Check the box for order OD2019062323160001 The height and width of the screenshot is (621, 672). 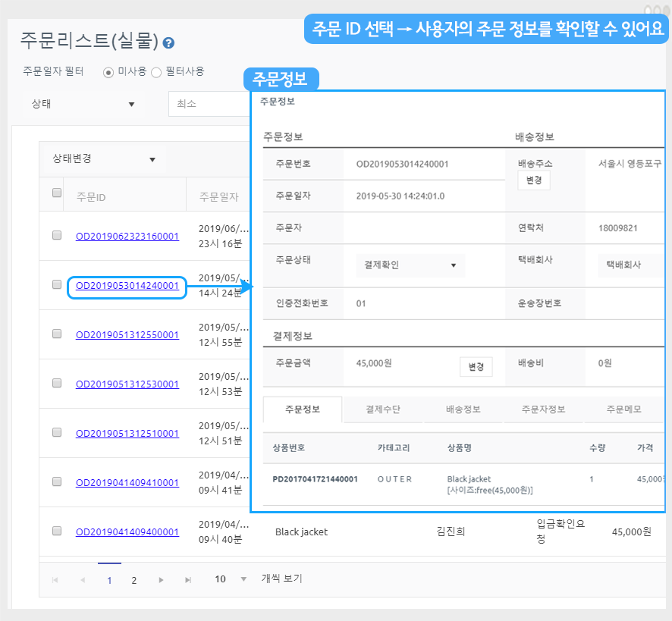tap(57, 236)
